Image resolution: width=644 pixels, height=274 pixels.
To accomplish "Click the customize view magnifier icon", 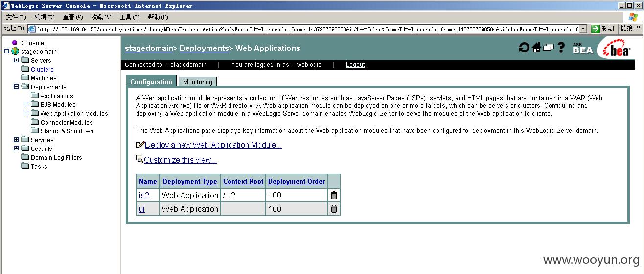I will (139, 159).
